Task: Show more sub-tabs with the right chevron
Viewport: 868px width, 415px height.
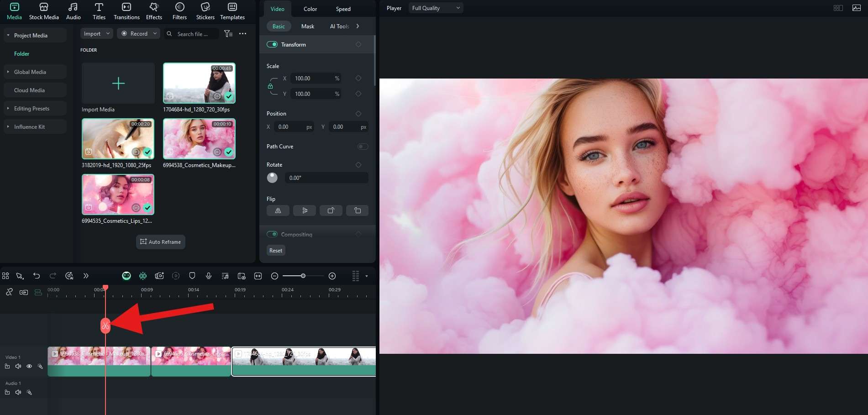Action: (x=358, y=26)
